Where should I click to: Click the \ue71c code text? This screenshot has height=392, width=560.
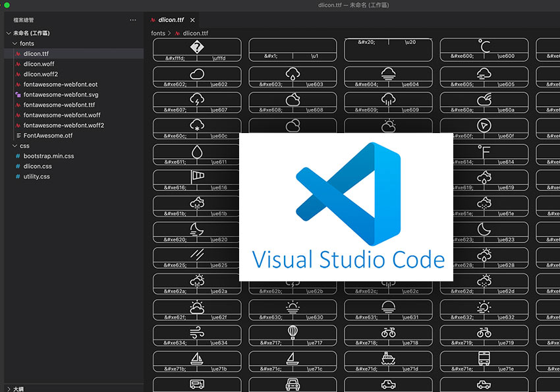click(314, 369)
